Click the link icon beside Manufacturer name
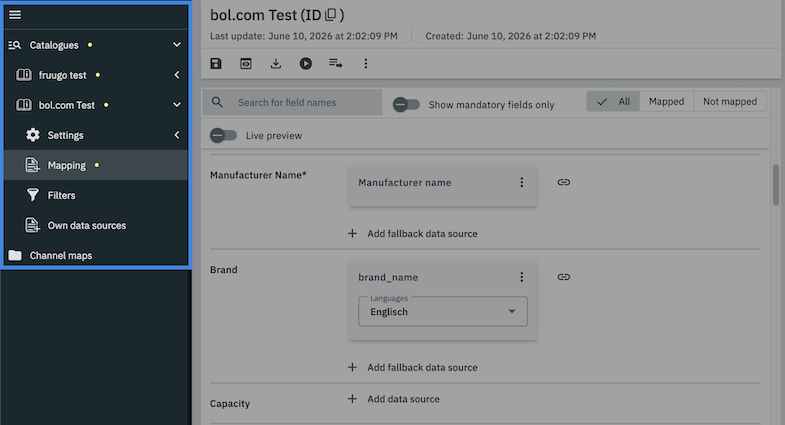Screen dimensions: 785x425 click(564, 182)
